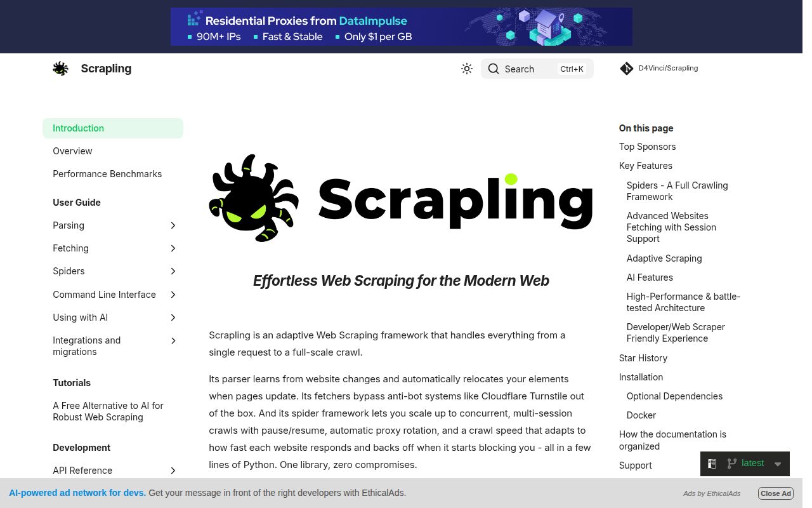This screenshot has height=508, width=812.
Task: Go to High-Performance & battle-tested Architecture
Action: point(683,302)
